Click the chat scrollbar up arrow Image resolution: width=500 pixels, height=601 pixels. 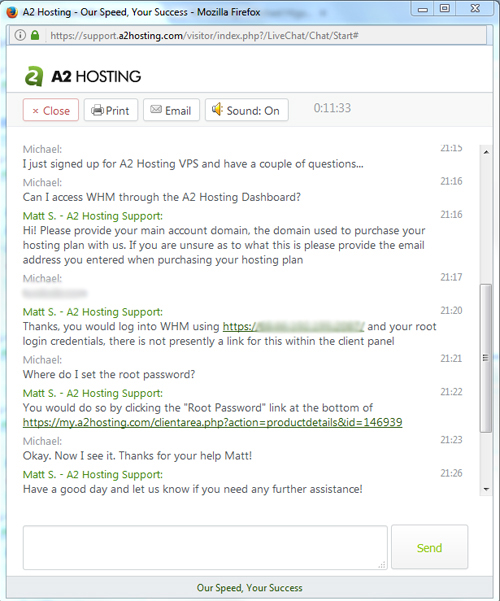pos(486,152)
